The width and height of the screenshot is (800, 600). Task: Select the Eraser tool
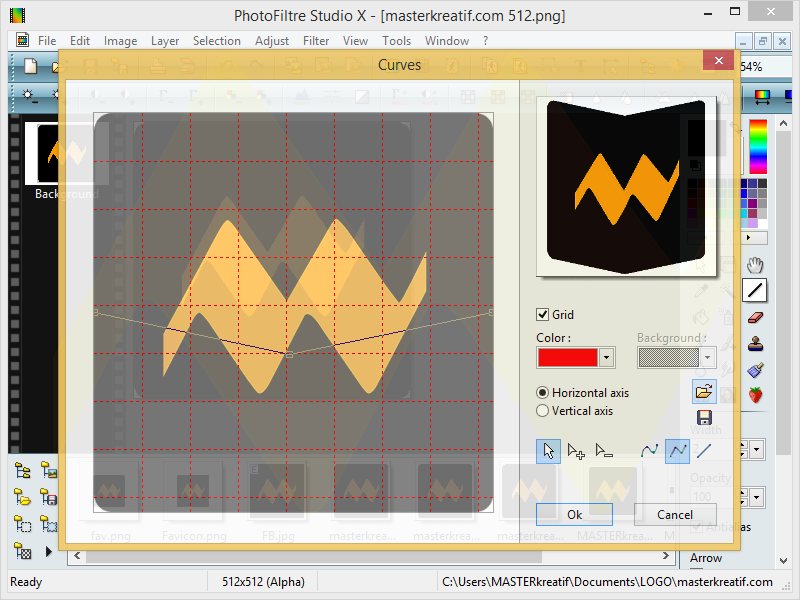click(x=755, y=318)
